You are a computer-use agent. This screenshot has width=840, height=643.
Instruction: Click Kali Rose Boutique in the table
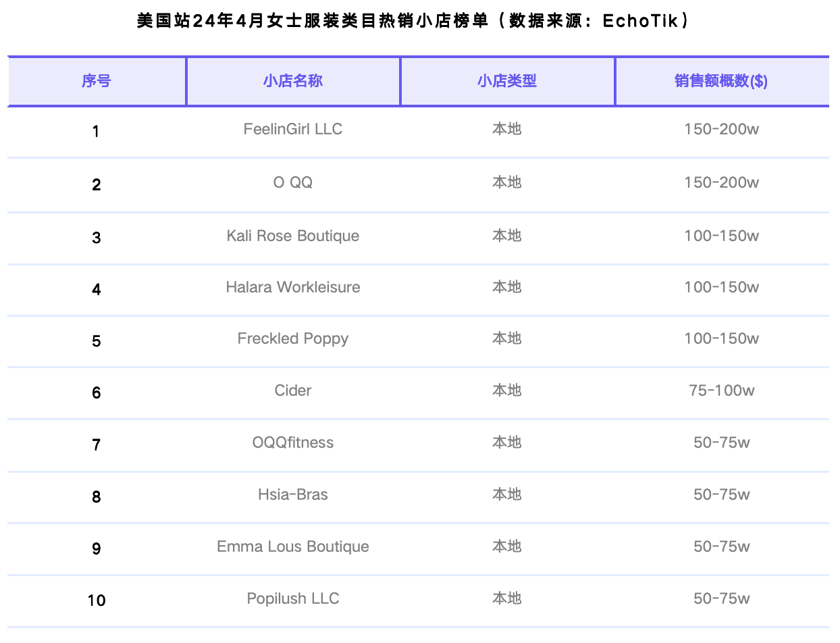point(292,236)
